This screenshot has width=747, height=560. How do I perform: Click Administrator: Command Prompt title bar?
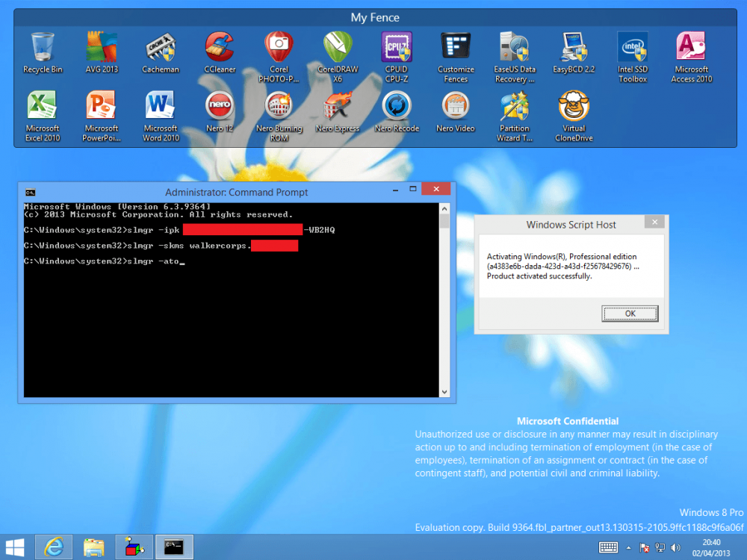click(236, 193)
